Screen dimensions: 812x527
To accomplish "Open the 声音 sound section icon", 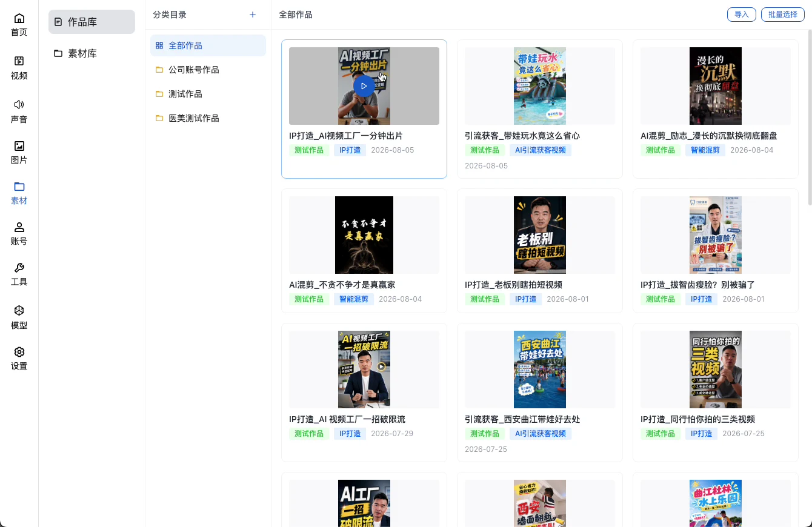I will click(19, 104).
